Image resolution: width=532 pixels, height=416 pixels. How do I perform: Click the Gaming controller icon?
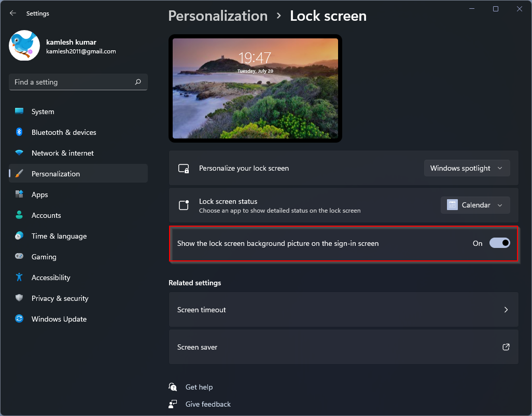[19, 256]
